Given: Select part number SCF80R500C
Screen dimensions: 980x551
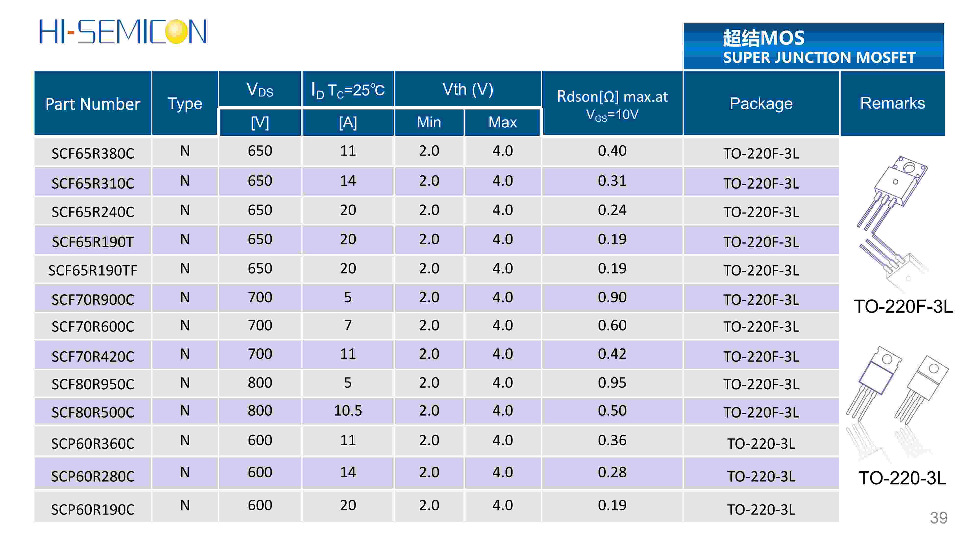Looking at the screenshot, I should coord(93,412).
